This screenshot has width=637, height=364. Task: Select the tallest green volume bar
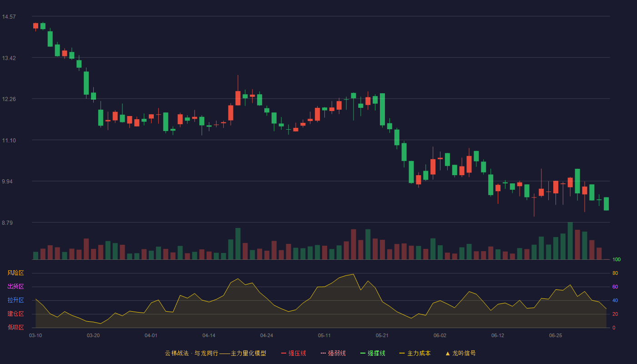tap(570, 241)
